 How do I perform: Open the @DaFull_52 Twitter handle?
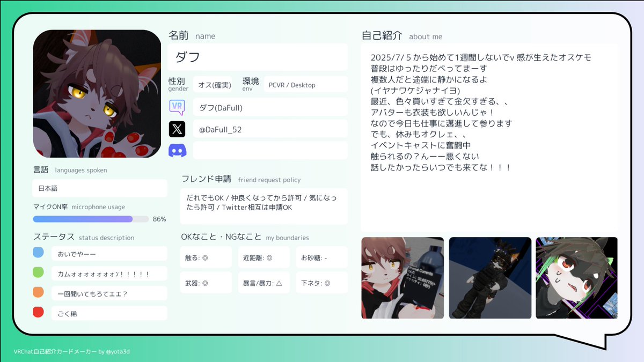pyautogui.click(x=269, y=129)
